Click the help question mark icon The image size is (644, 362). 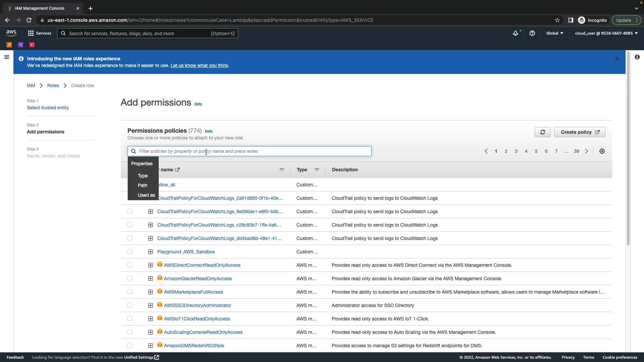[x=532, y=33]
